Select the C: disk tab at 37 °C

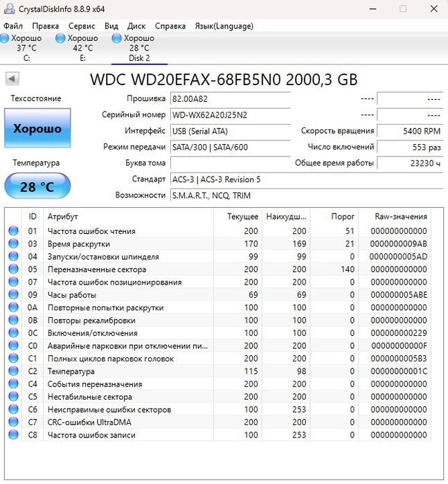(26, 48)
